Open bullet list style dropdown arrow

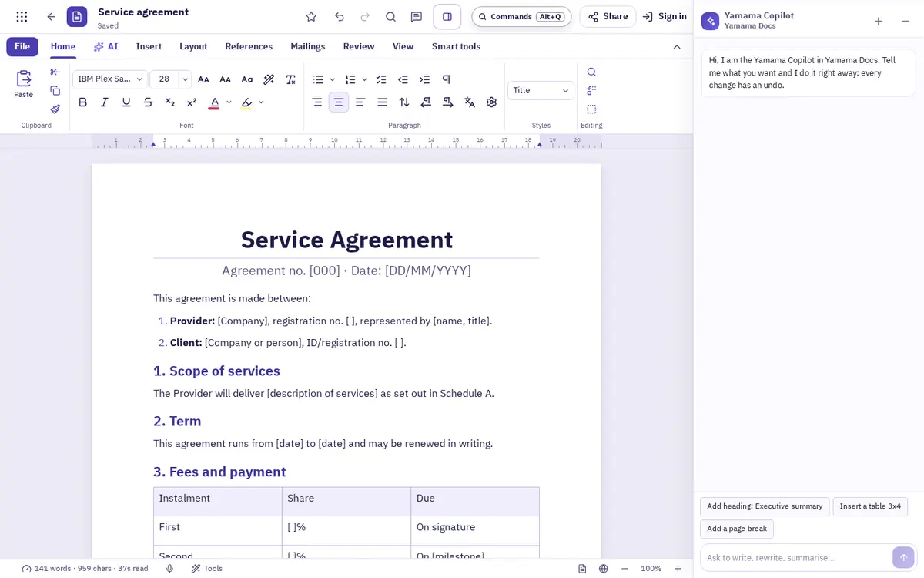pos(333,79)
